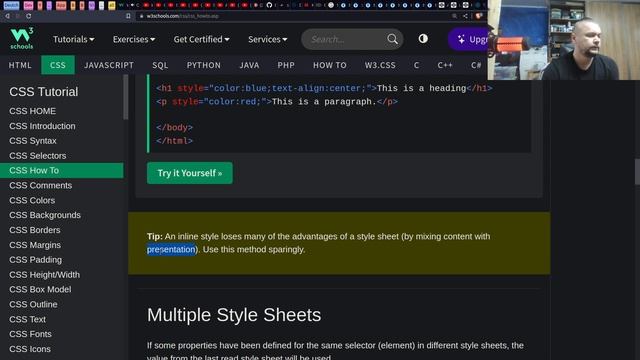This screenshot has width=640, height=360.
Task: Select CSS How To in sidebar
Action: click(62, 171)
